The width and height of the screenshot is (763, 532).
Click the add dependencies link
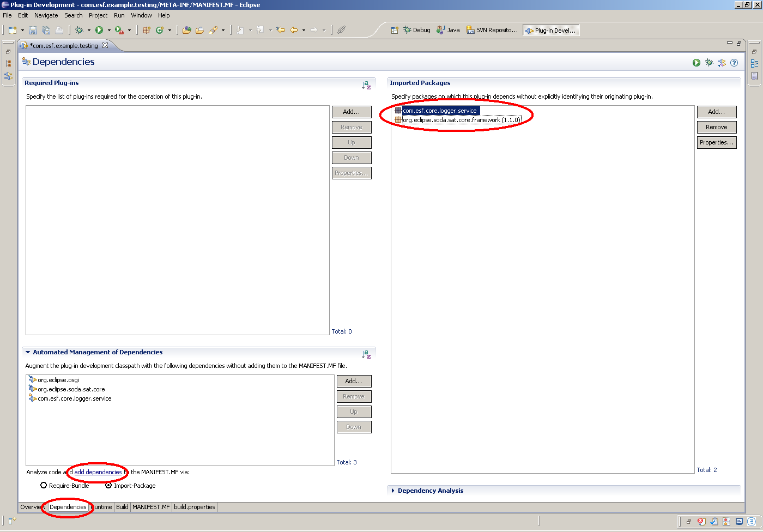coord(98,472)
